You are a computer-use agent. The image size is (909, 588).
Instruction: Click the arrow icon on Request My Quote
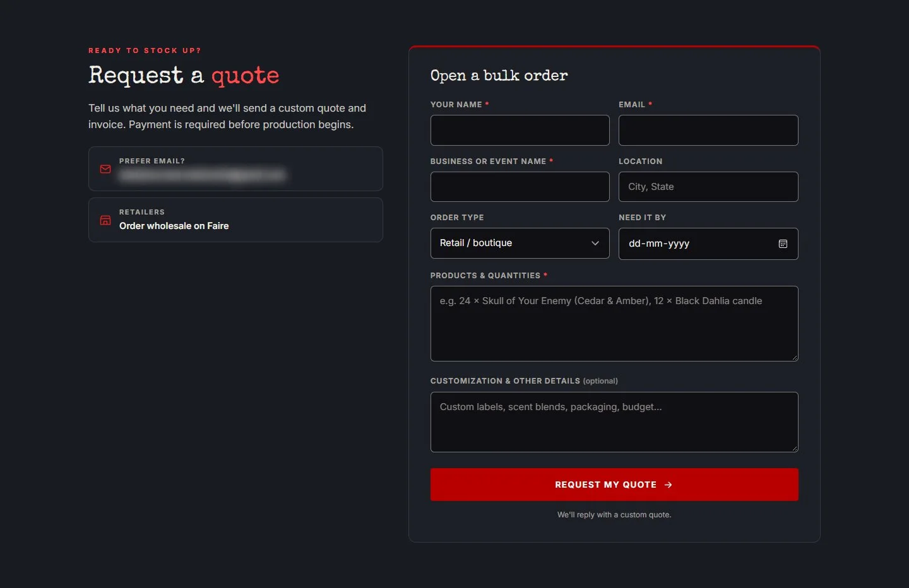(668, 485)
